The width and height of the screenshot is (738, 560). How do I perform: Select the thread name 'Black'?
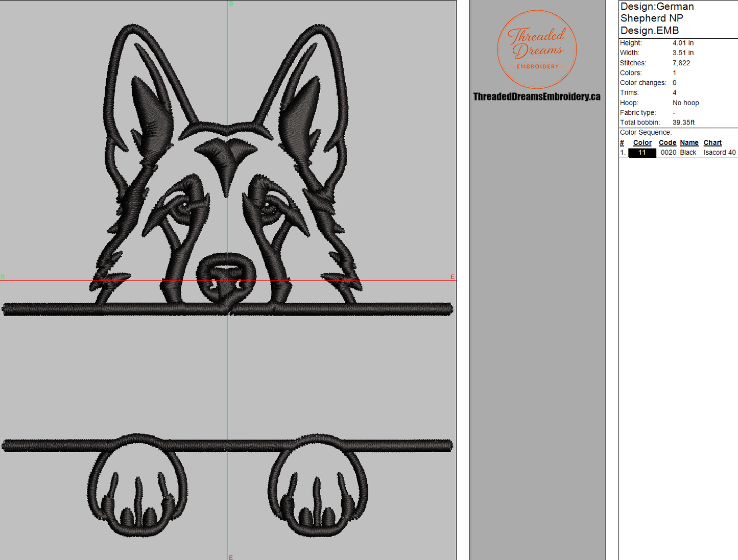(x=688, y=153)
